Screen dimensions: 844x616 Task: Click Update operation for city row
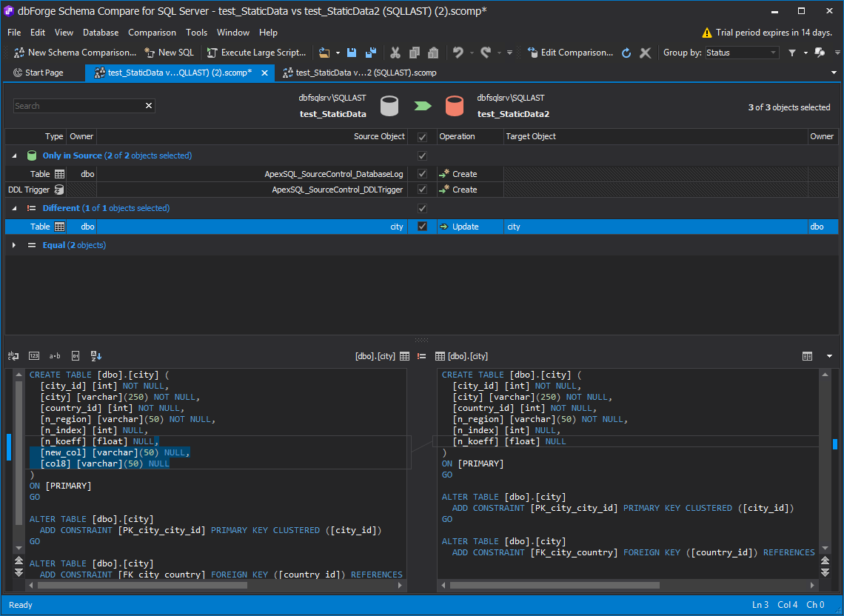pos(459,227)
